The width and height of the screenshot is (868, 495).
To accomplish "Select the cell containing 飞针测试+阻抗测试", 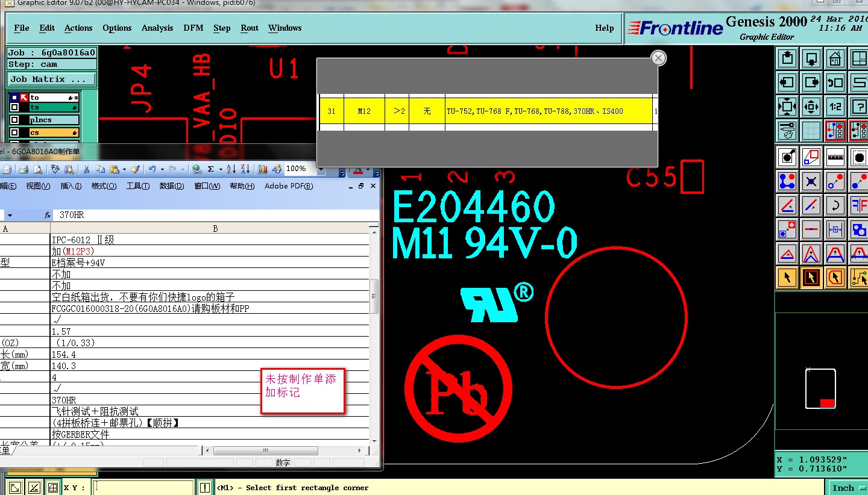I will point(210,411).
